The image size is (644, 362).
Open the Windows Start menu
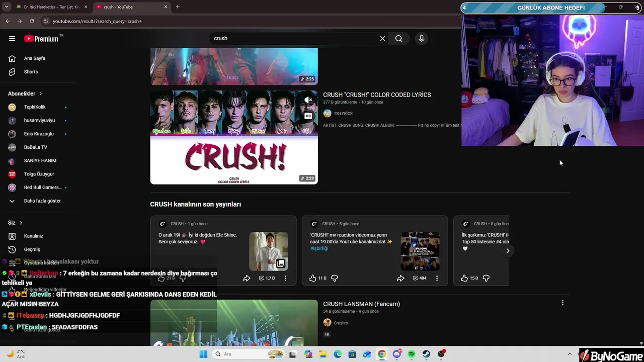[203, 354]
